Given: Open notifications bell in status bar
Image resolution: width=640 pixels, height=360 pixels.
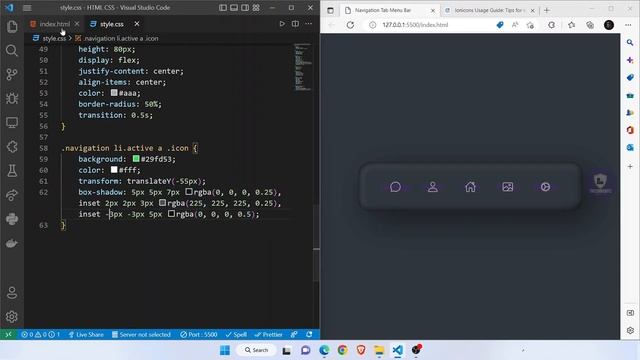Looking at the screenshot, I should click(309, 334).
